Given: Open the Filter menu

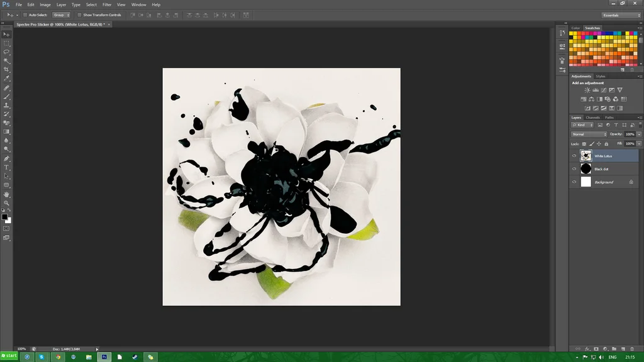Looking at the screenshot, I should click(107, 4).
